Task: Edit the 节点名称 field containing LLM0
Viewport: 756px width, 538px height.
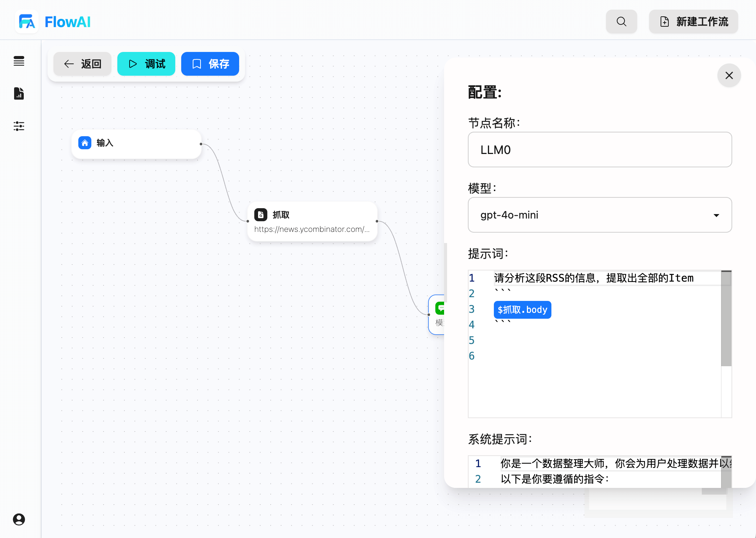Action: (600, 150)
